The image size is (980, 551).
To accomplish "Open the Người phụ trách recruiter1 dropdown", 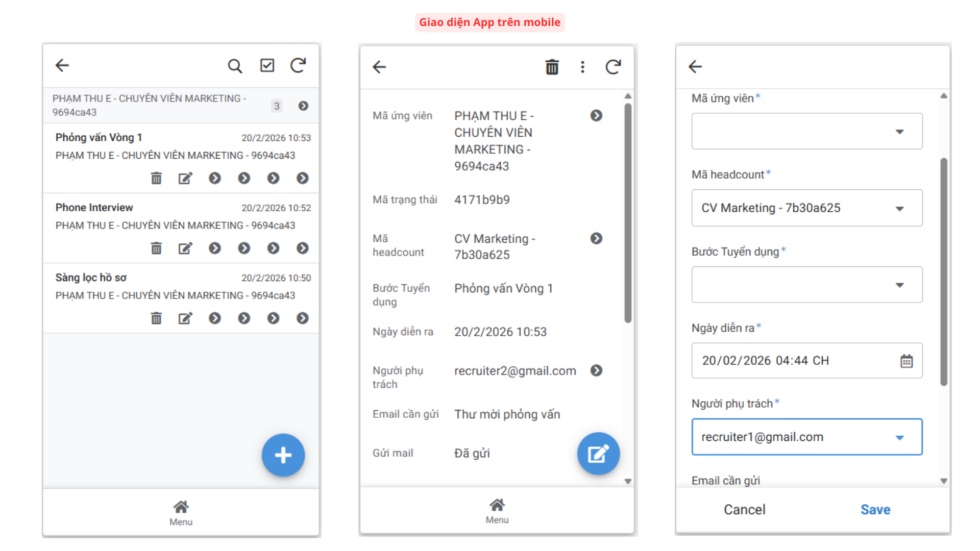I will tap(806, 437).
